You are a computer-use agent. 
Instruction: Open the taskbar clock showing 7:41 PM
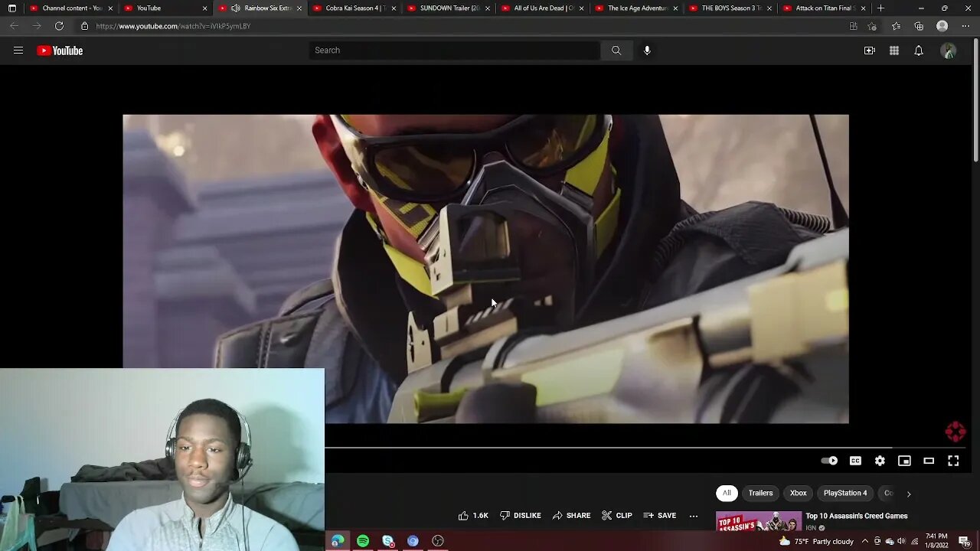pyautogui.click(x=936, y=541)
